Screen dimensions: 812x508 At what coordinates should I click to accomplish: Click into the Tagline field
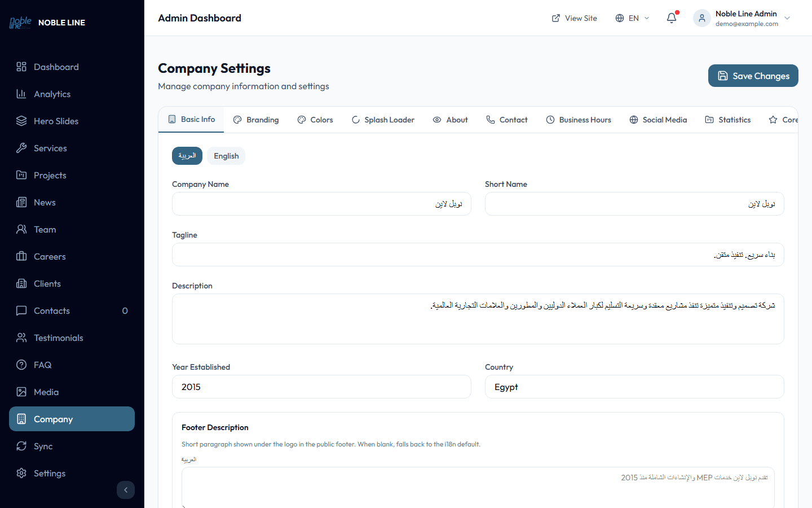(x=478, y=255)
